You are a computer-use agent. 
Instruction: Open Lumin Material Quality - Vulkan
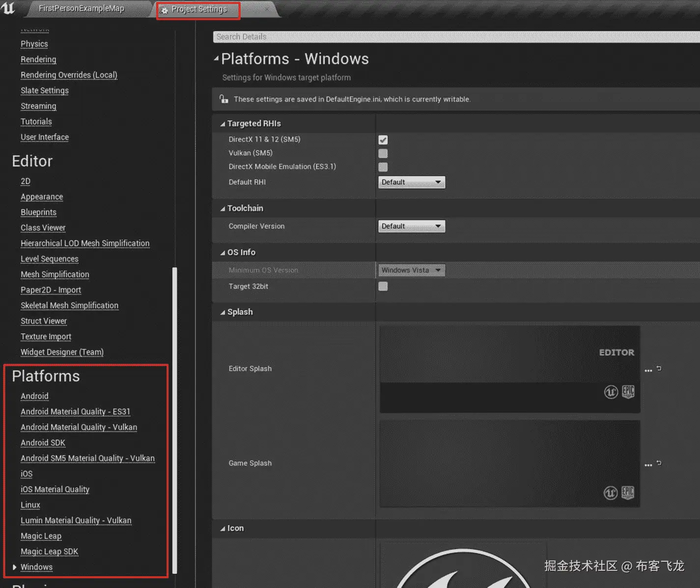76,520
